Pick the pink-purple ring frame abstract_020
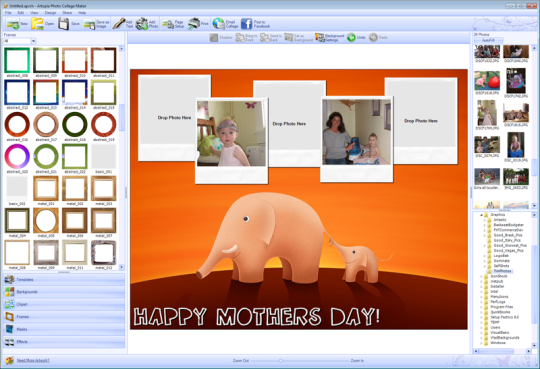The height and width of the screenshot is (369, 540). [x=17, y=156]
